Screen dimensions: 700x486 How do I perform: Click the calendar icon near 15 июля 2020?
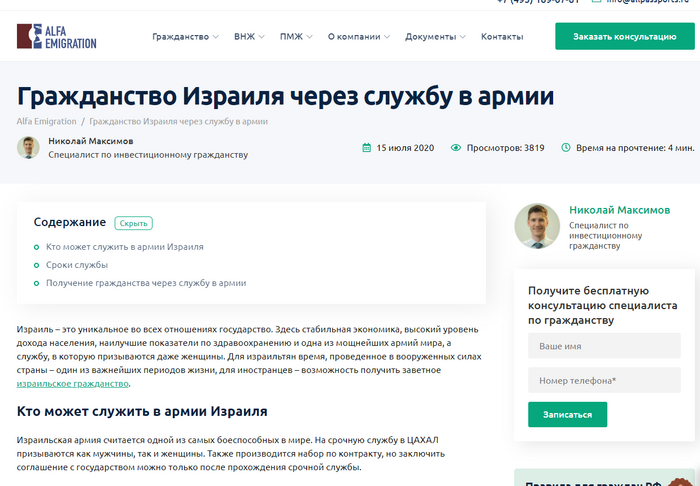(367, 148)
